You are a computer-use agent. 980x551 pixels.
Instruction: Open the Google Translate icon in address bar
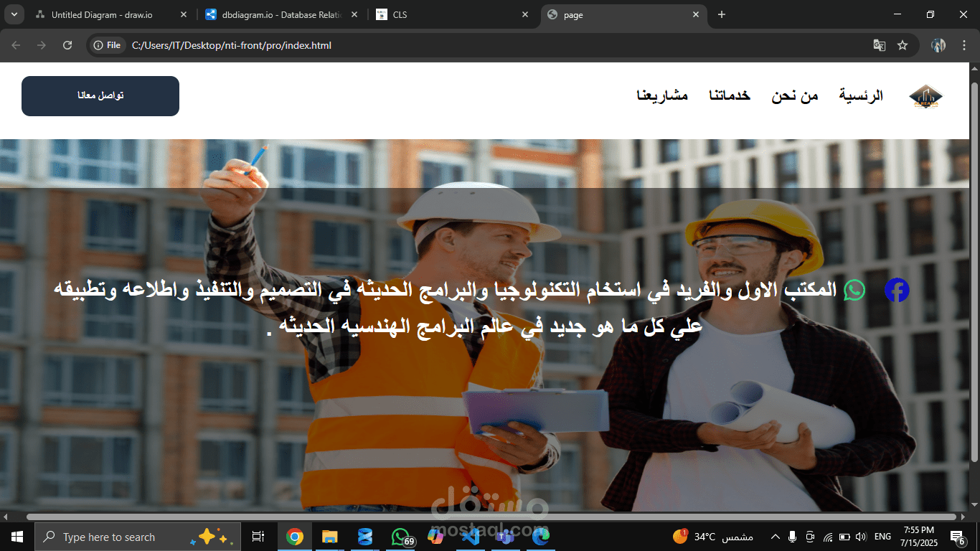(879, 45)
